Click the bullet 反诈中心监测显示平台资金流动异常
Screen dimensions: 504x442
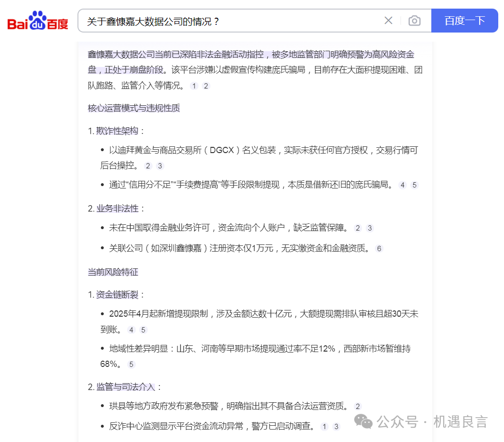point(212,426)
